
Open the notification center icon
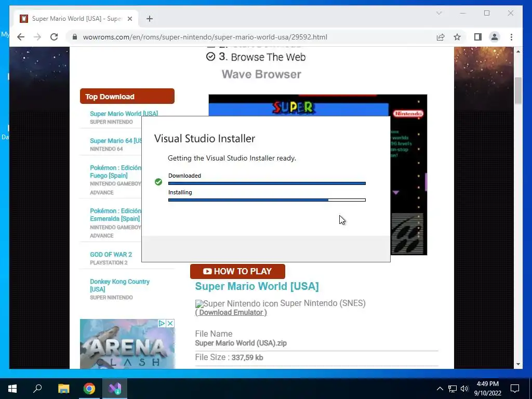pyautogui.click(x=515, y=389)
